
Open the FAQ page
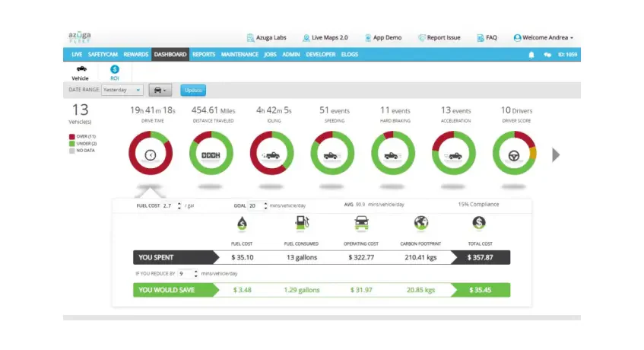click(x=487, y=37)
